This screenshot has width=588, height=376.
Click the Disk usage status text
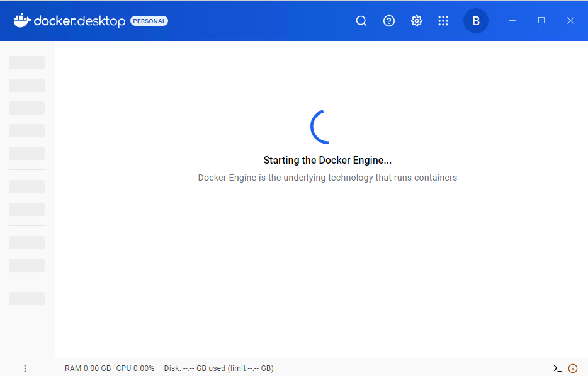coord(218,368)
